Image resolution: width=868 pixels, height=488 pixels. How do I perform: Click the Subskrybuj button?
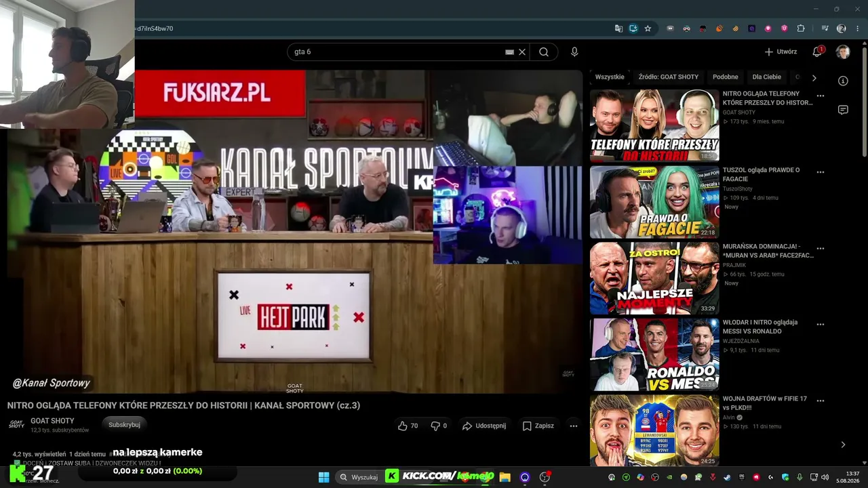[x=125, y=424]
